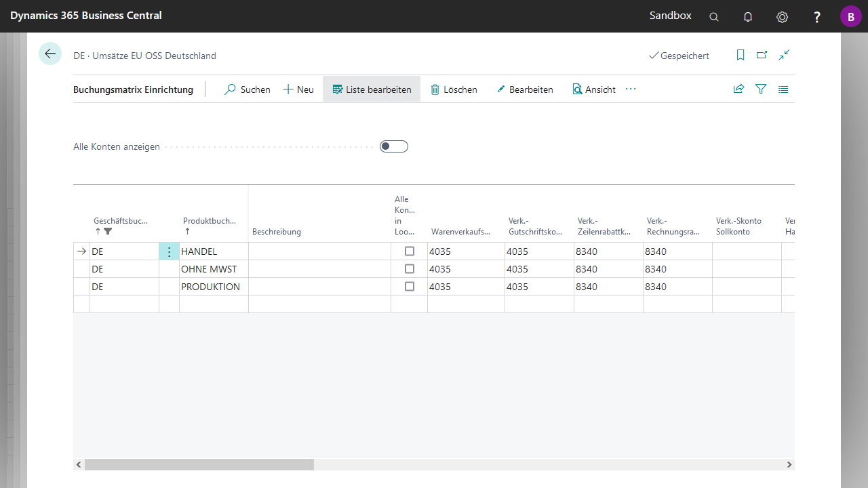Open the three-dot row menu for HANDEL
The image size is (868, 488).
point(169,251)
